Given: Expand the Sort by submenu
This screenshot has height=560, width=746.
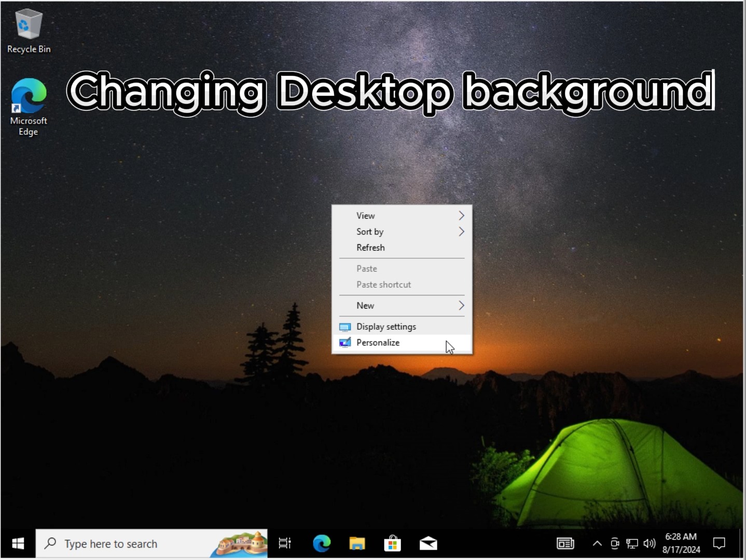Looking at the screenshot, I should point(402,232).
